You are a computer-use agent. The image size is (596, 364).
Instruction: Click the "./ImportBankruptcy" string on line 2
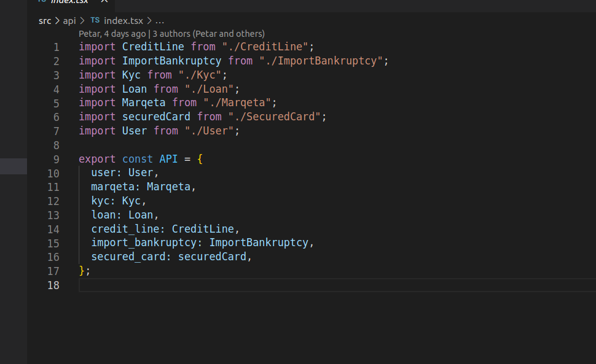pyautogui.click(x=321, y=61)
